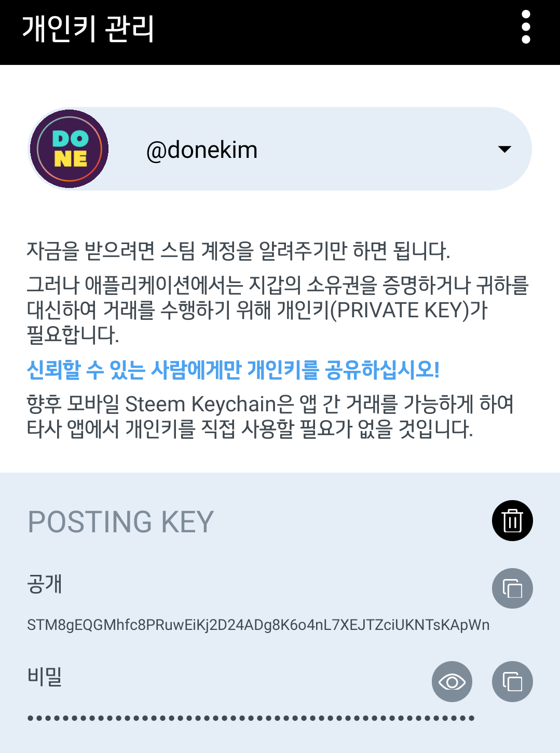This screenshot has width=560, height=753.
Task: Tap the first line about receiving funds
Action: [x=238, y=251]
